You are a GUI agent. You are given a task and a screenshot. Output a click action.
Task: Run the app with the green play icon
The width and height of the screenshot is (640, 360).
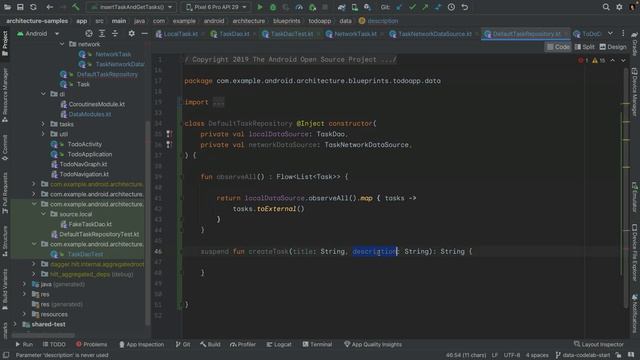pos(260,7)
